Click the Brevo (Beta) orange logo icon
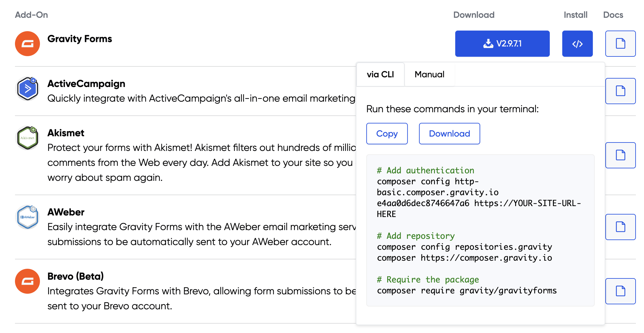This screenshot has width=644, height=333. [27, 281]
